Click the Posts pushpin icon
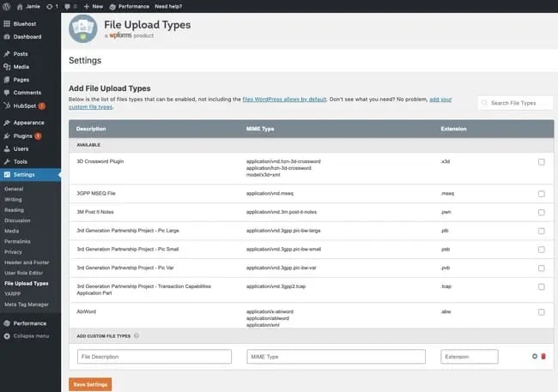This screenshot has width=558, height=392. 7,54
